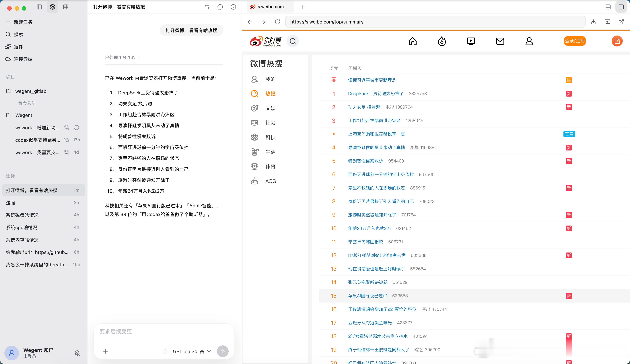The image size is (630, 364).
Task: Click the plus attach button in the composer
Action: tap(105, 351)
